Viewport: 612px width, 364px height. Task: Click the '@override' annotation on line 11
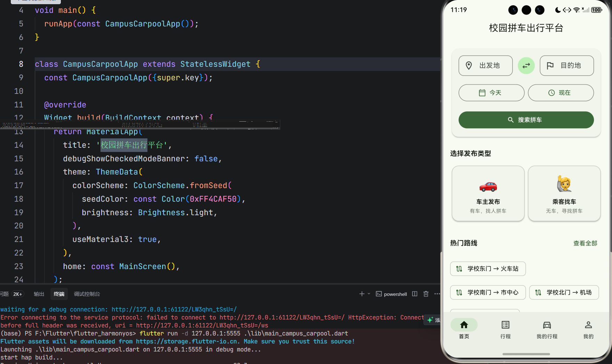[x=65, y=105]
